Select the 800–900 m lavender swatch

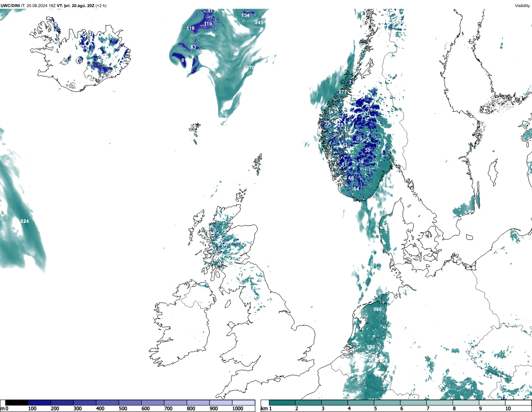click(x=198, y=402)
